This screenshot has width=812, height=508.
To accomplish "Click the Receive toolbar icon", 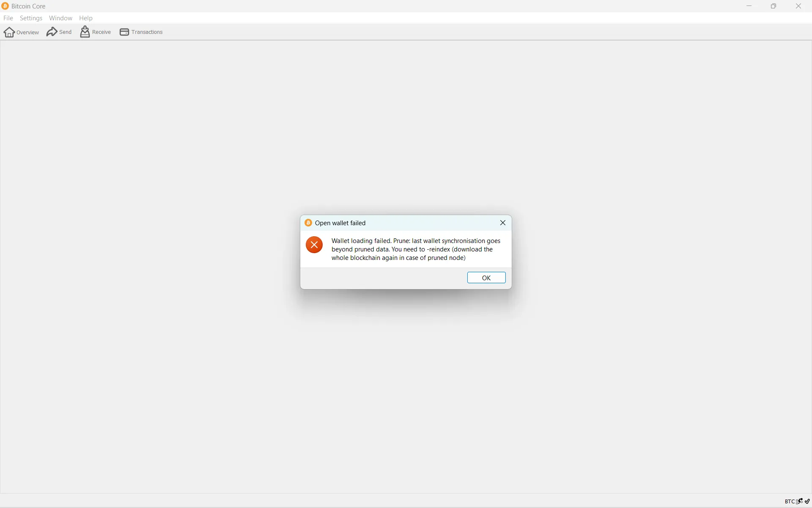I will coord(85,32).
